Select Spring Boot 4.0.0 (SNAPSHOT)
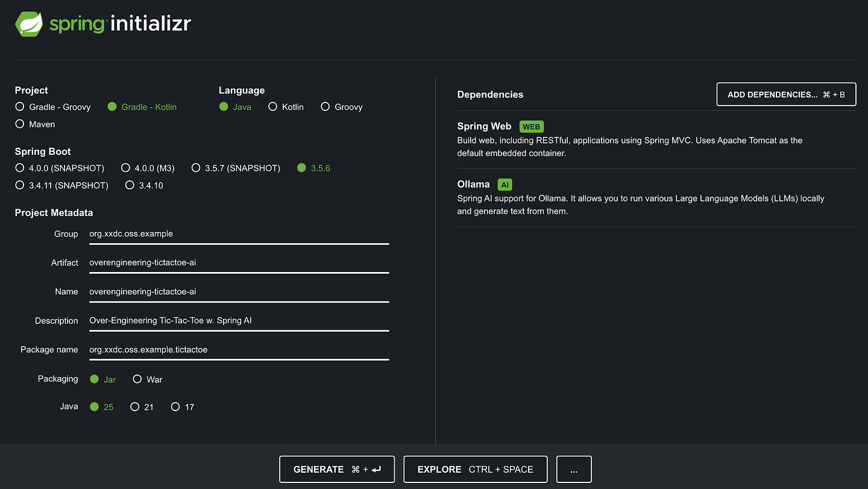 tap(60, 168)
